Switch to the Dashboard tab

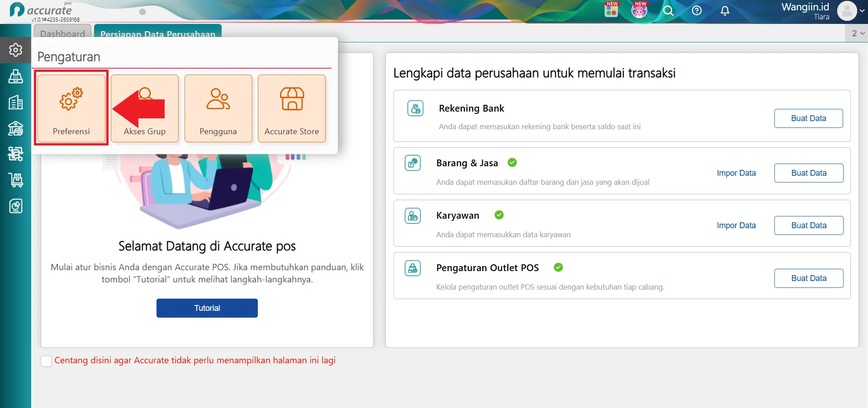pyautogui.click(x=62, y=33)
